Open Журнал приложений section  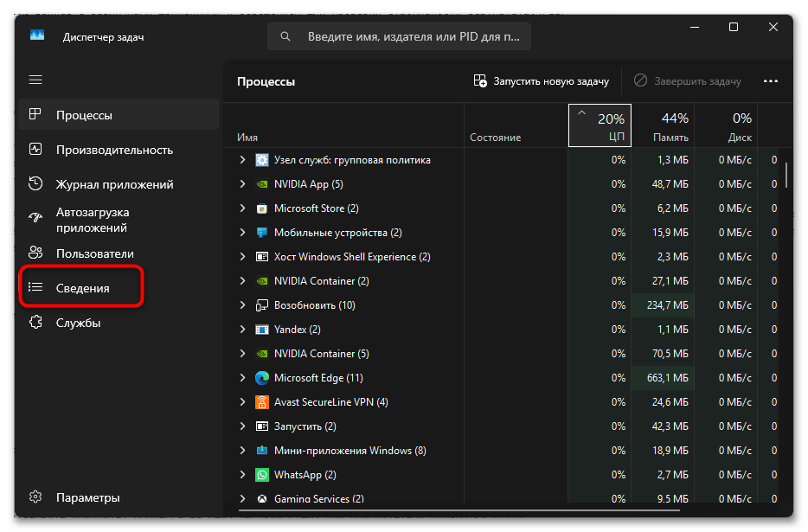point(119,184)
